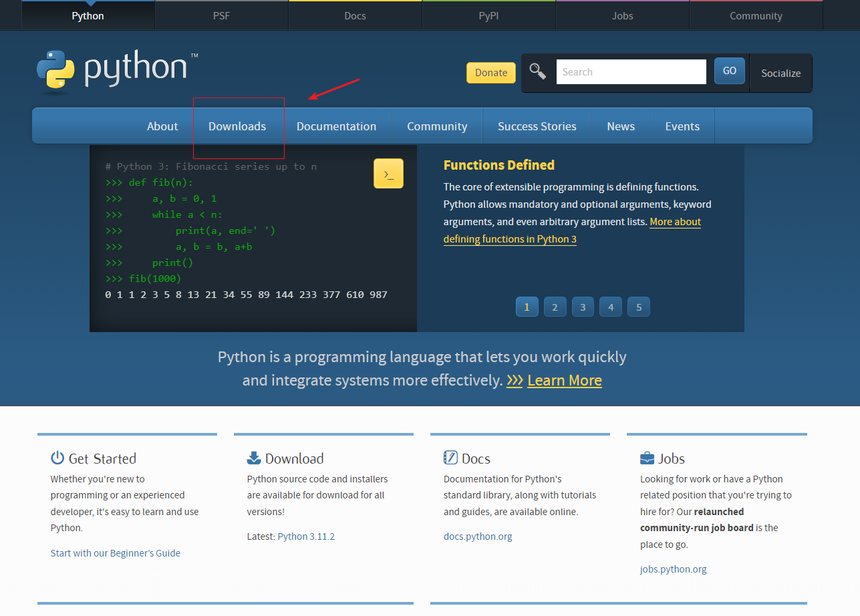Click the Docs notebook icon
The image size is (860, 616).
(x=450, y=458)
